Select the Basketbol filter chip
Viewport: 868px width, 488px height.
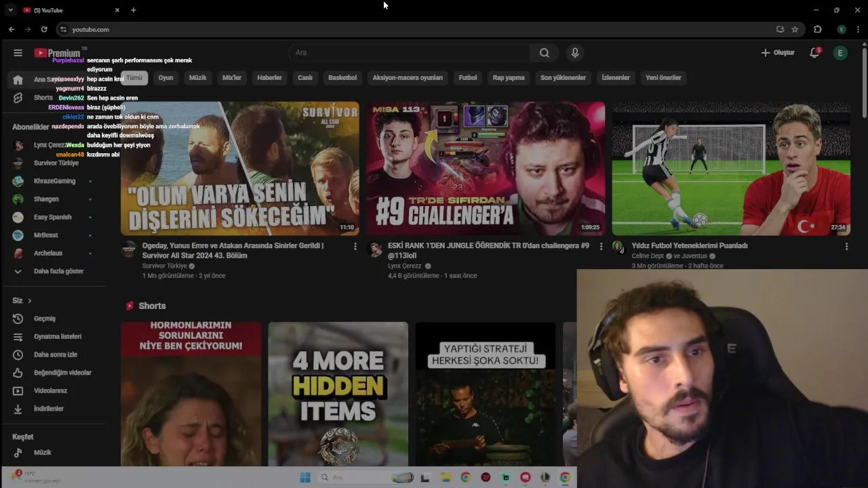click(342, 78)
